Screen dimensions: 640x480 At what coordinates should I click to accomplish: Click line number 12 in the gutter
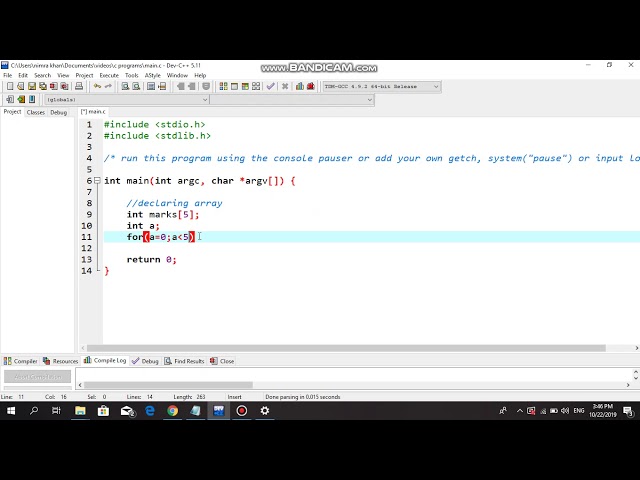pos(87,248)
